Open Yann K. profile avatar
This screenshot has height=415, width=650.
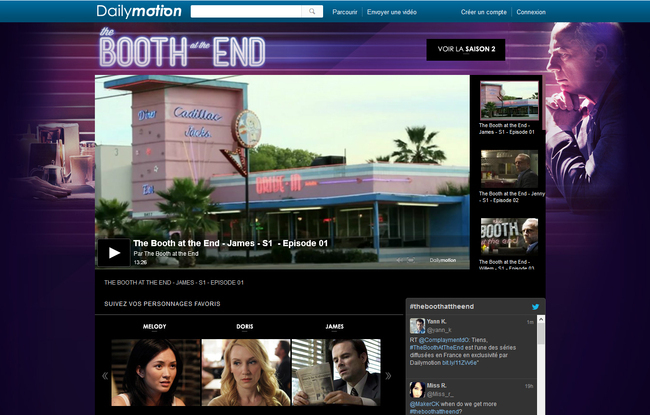point(417,326)
